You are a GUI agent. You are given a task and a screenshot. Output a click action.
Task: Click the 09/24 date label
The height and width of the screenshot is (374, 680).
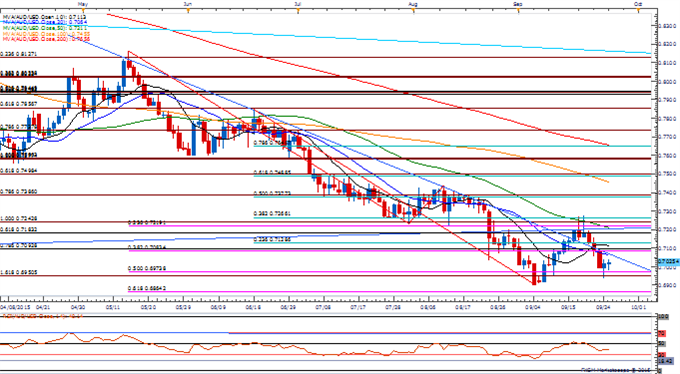point(603,306)
